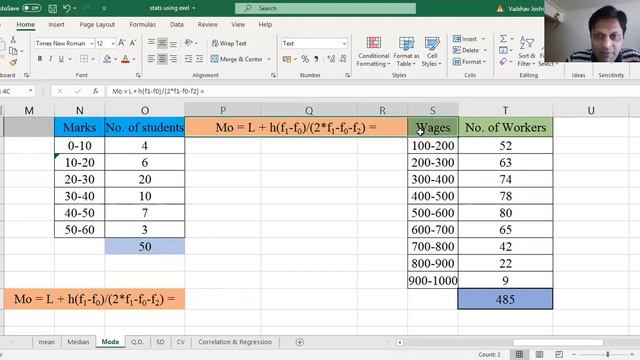The width and height of the screenshot is (640, 360).
Task: Click Decrease Font Size icon
Action: 133,43
